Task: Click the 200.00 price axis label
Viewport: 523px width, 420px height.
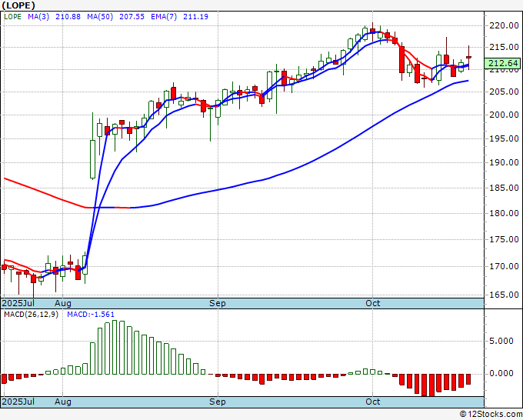Action: point(504,115)
